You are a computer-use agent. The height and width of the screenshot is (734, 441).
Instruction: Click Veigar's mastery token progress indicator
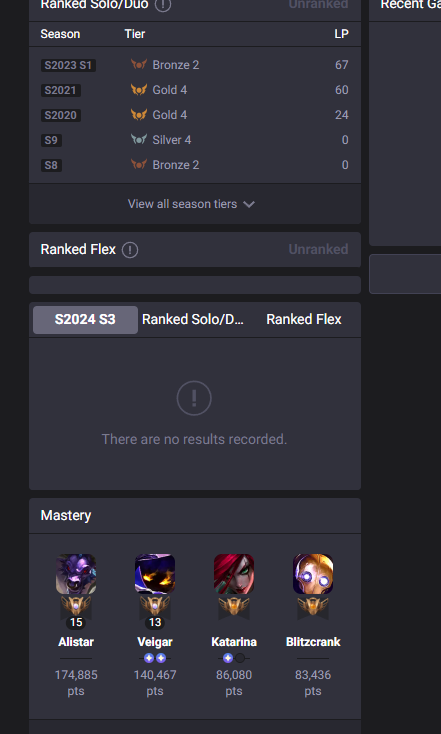(155, 658)
